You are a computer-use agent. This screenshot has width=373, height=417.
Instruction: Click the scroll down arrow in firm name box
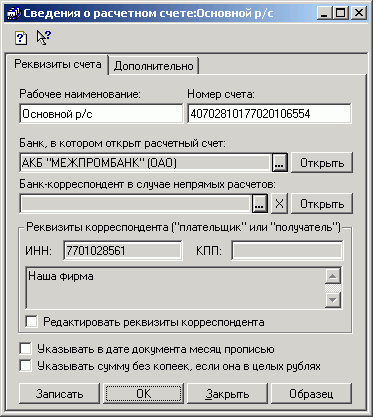333,299
